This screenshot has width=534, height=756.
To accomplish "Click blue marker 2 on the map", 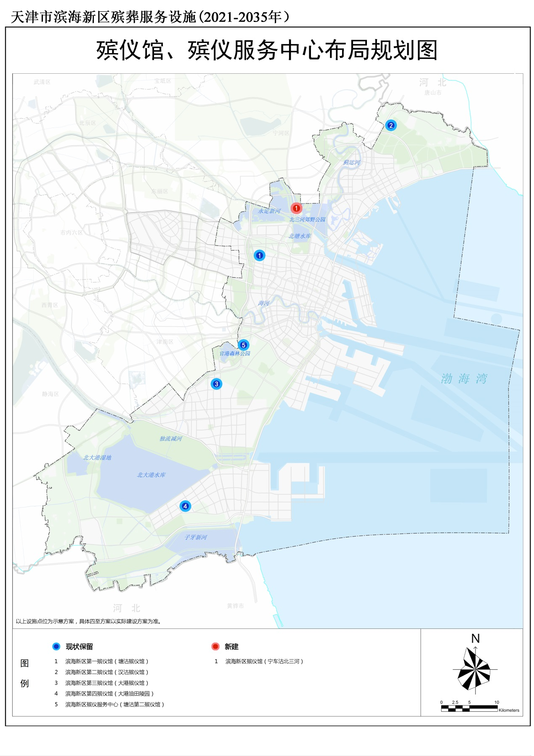I will (391, 125).
